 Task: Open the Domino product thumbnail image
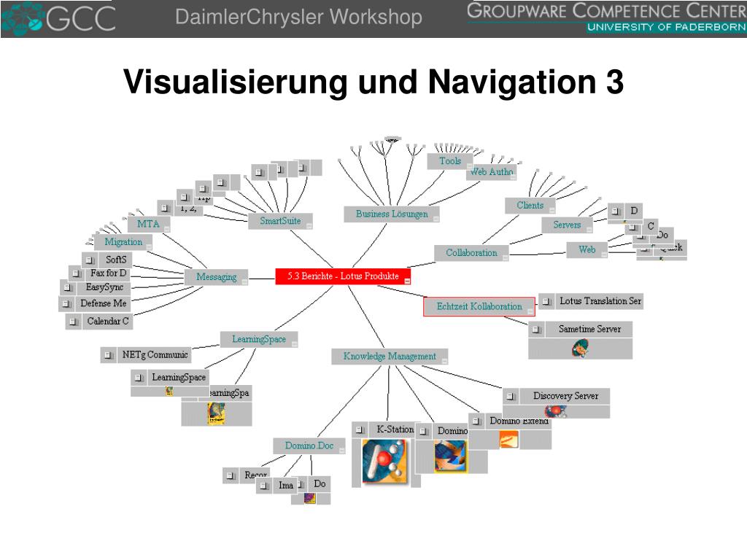pyautogui.click(x=450, y=456)
